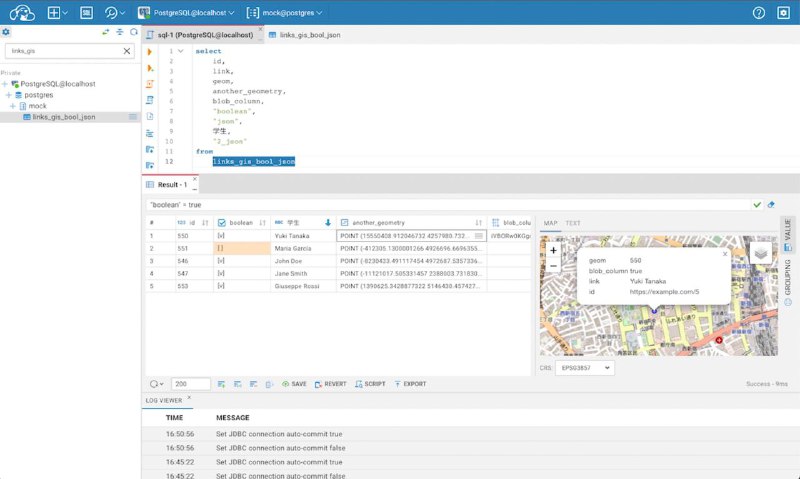Toggle boolean value for Giuseppe Rossi row
This screenshot has width=800, height=479.
pyautogui.click(x=221, y=286)
